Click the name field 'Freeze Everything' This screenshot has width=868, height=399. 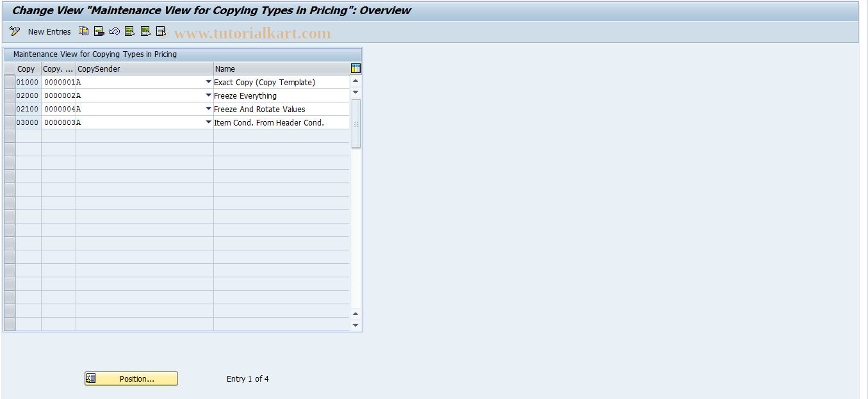coord(282,95)
